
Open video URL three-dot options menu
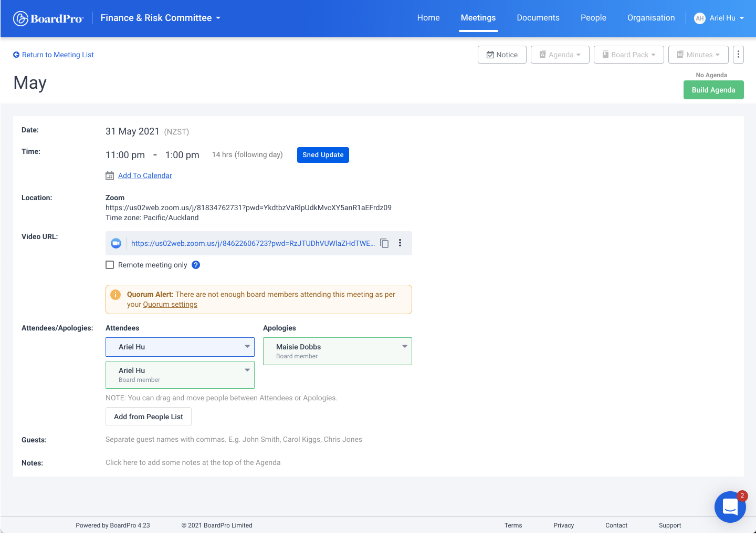pos(400,243)
